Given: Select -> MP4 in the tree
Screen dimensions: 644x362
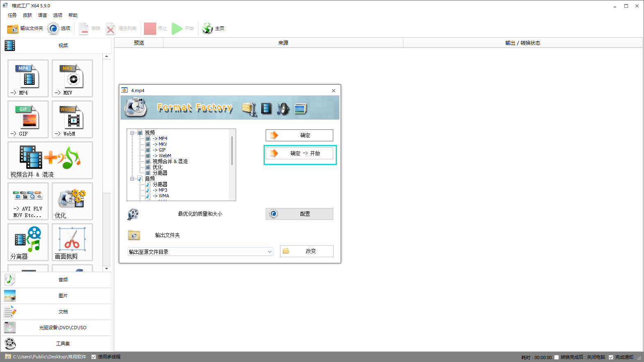Looking at the screenshot, I should pyautogui.click(x=160, y=138).
